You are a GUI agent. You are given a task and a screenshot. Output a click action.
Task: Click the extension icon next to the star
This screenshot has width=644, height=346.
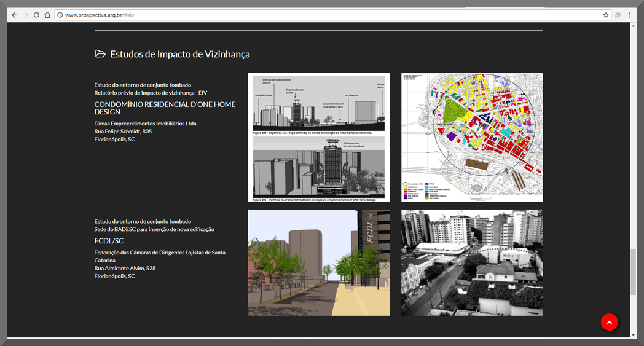pyautogui.click(x=618, y=15)
